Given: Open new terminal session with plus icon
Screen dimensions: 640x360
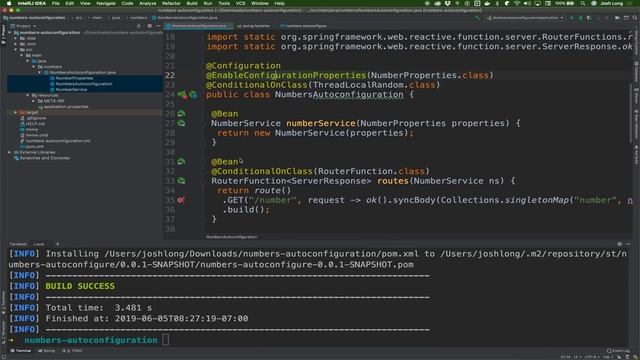Looking at the screenshot, I should (57, 244).
